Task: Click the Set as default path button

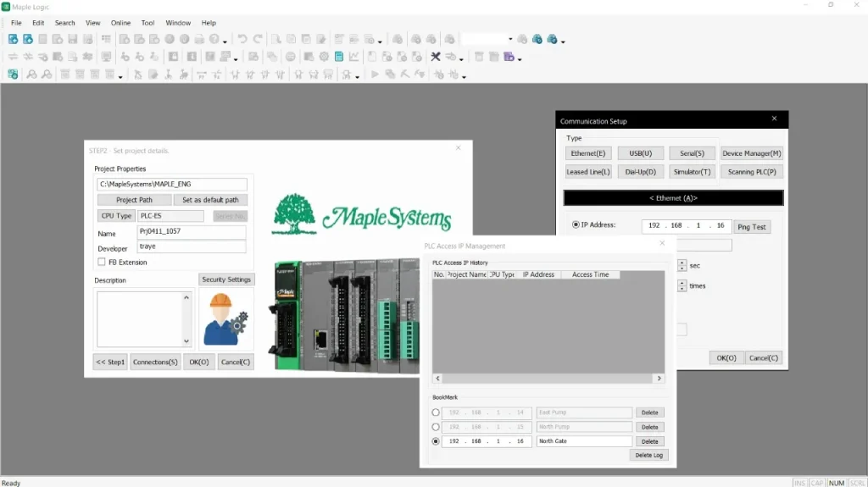Action: tap(210, 200)
